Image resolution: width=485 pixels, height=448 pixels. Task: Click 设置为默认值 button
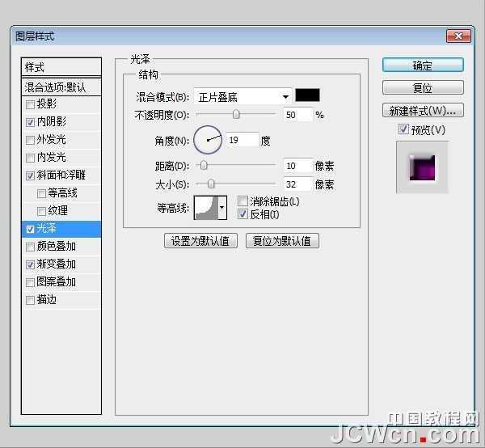tap(200, 241)
